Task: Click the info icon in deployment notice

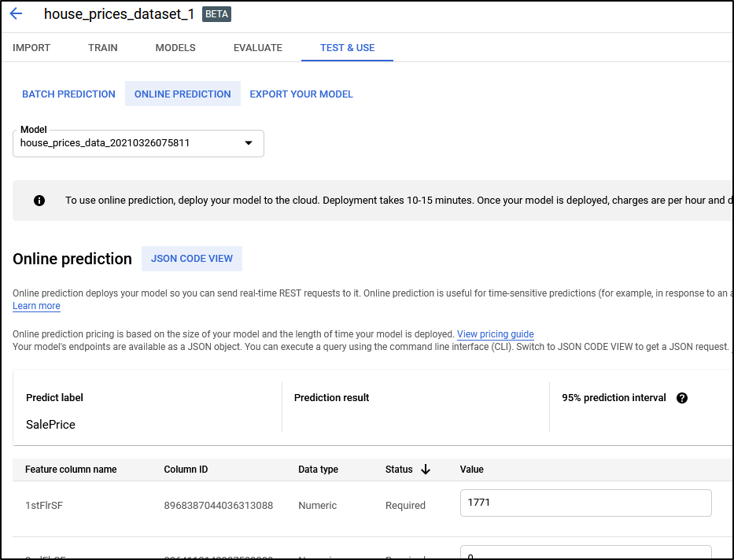Action: (x=39, y=201)
